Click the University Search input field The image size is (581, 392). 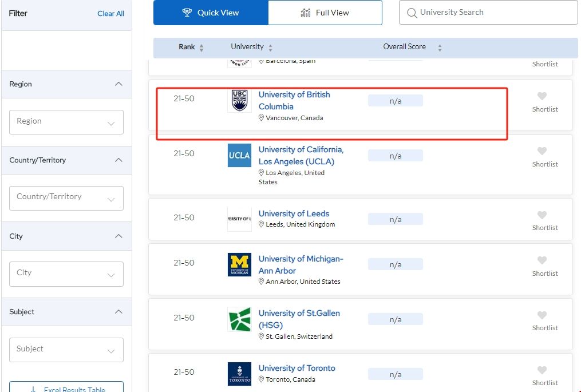click(x=492, y=13)
